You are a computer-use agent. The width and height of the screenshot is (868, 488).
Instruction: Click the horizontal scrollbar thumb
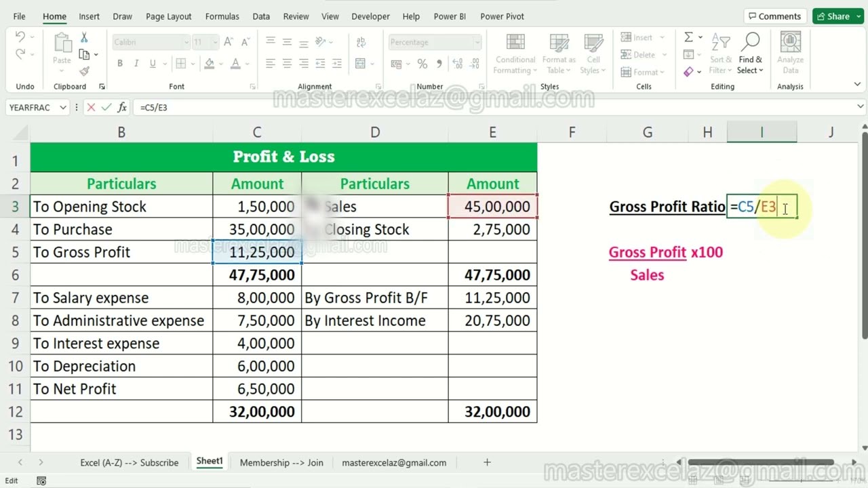coord(759,462)
